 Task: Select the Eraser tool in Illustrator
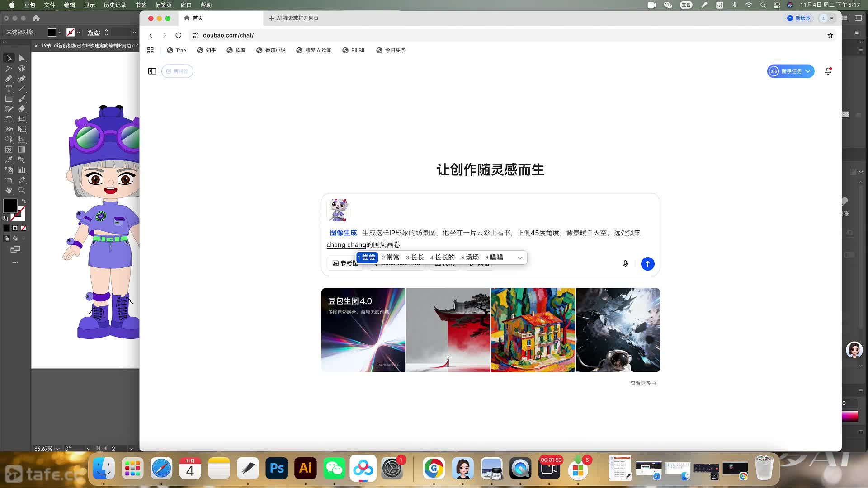pyautogui.click(x=22, y=109)
